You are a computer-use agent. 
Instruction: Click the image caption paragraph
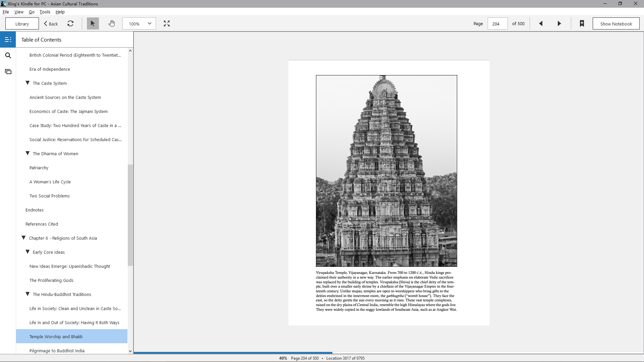click(386, 291)
